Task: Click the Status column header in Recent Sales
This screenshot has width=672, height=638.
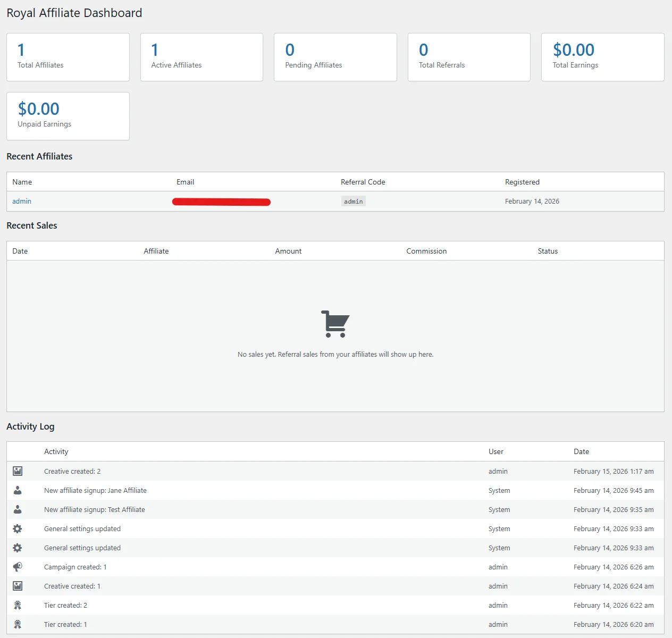Action: pos(548,250)
